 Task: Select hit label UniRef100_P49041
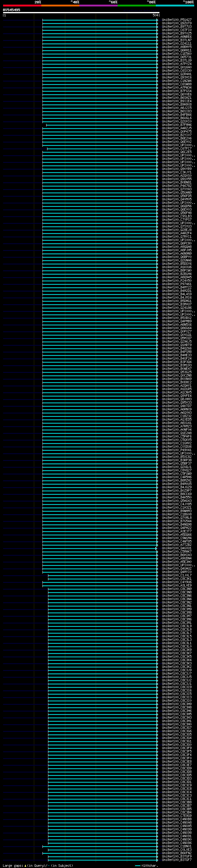point(177,450)
